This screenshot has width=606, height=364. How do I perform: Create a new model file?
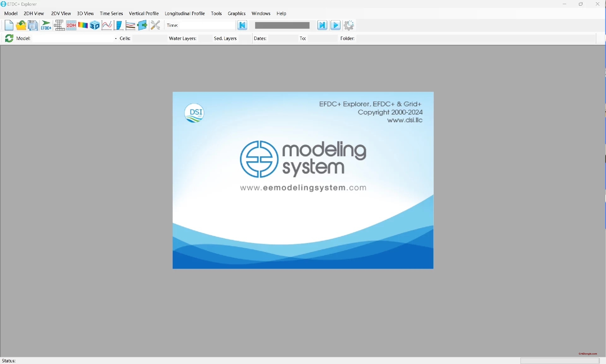9,25
